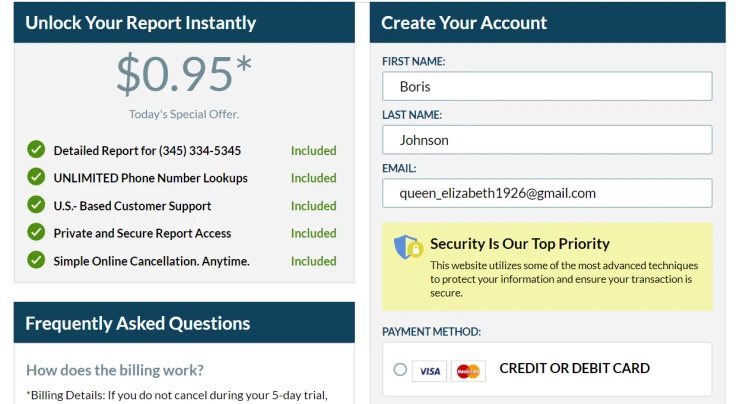Click the blue security shield lock icon
Viewport: 740px width, 404px height.
tap(408, 246)
